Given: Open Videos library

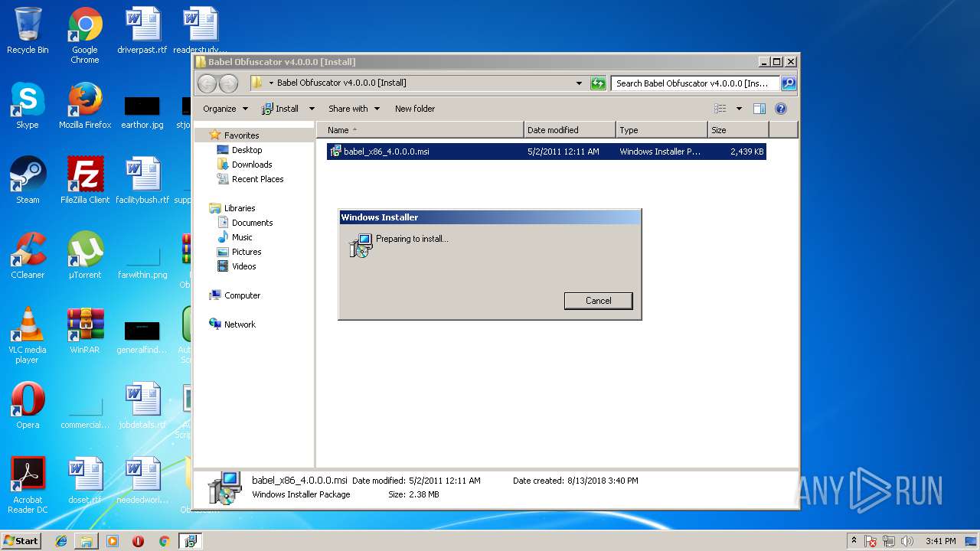Looking at the screenshot, I should coord(243,266).
